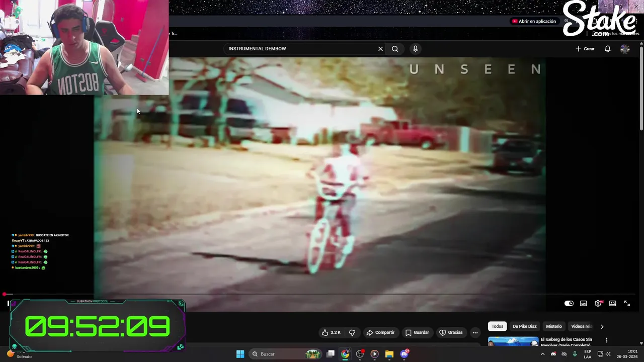644x362 pixels.
Task: Open the video player settings gear
Action: pos(598,303)
